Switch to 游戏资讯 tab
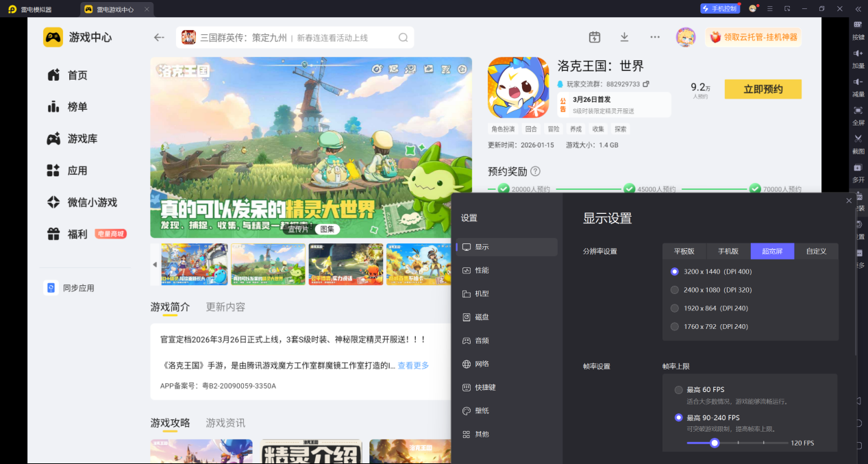Image resolution: width=868 pixels, height=464 pixels. tap(225, 423)
